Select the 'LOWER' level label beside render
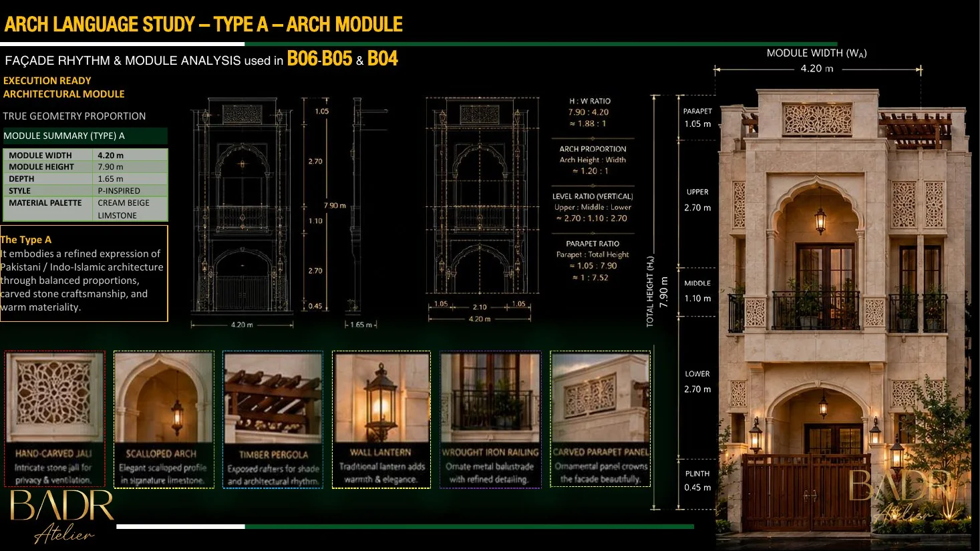Viewport: 980px width, 551px height. click(x=697, y=375)
